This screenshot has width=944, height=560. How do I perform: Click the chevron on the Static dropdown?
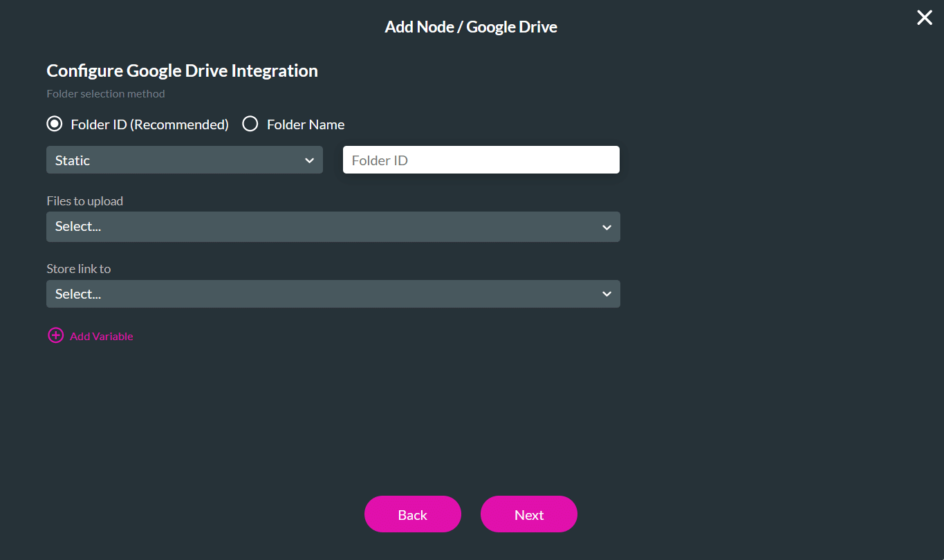pyautogui.click(x=310, y=160)
